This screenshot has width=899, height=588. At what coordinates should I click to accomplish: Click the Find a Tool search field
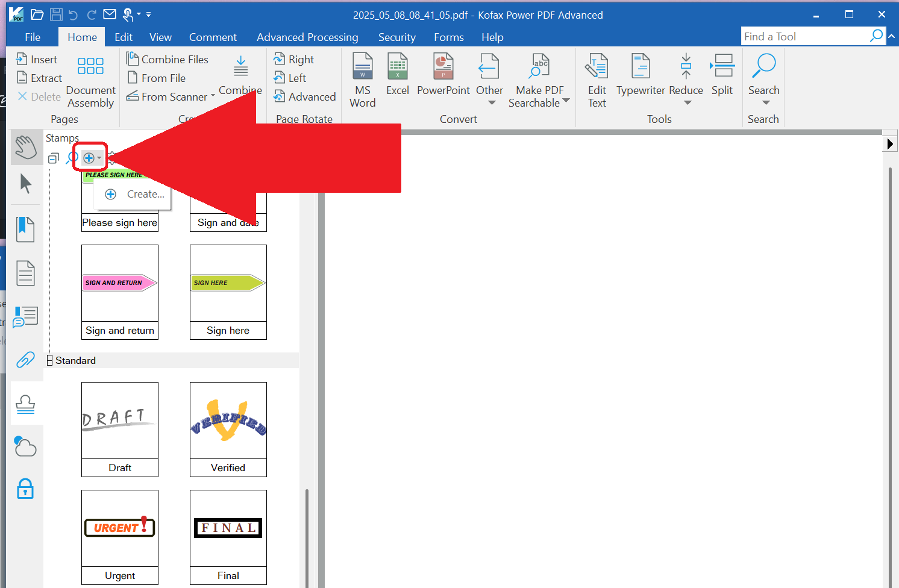(x=805, y=36)
